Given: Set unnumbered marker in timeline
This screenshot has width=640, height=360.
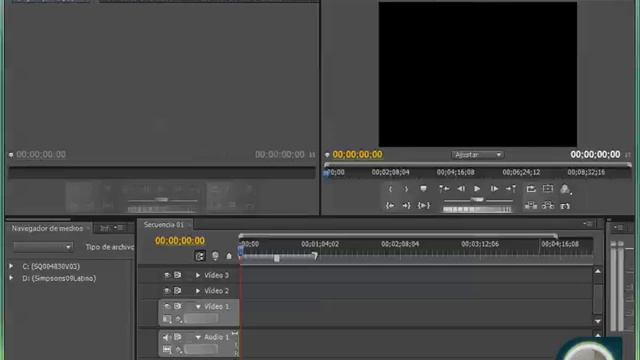Looking at the screenshot, I should 229,256.
